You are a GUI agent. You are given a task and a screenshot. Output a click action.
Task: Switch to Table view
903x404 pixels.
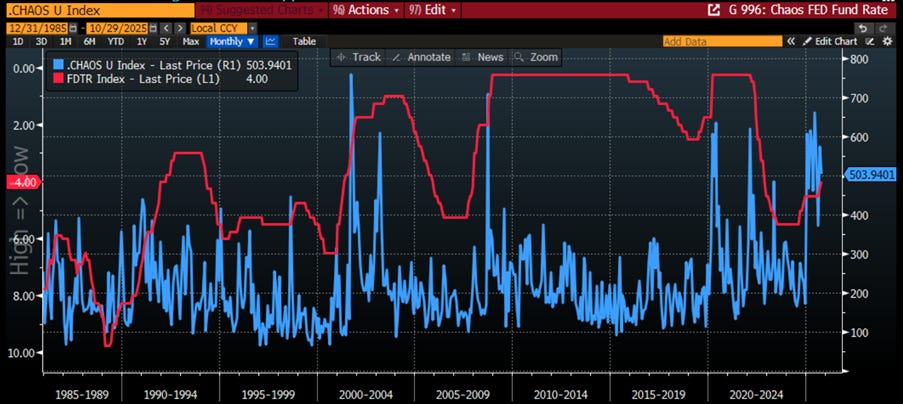[303, 41]
